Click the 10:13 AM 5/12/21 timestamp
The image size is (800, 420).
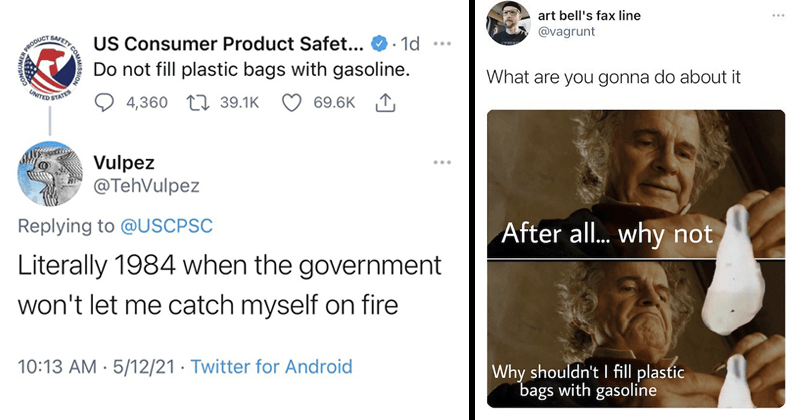point(100,366)
